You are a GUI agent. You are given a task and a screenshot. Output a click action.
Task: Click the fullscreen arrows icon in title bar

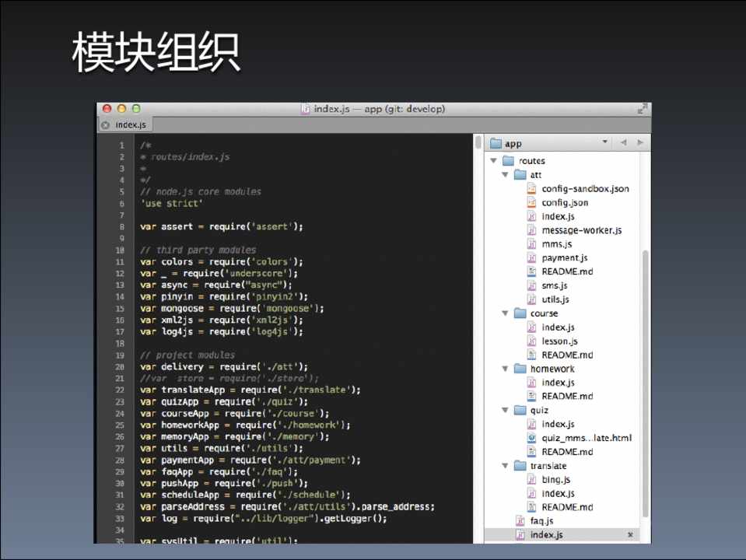coord(643,110)
